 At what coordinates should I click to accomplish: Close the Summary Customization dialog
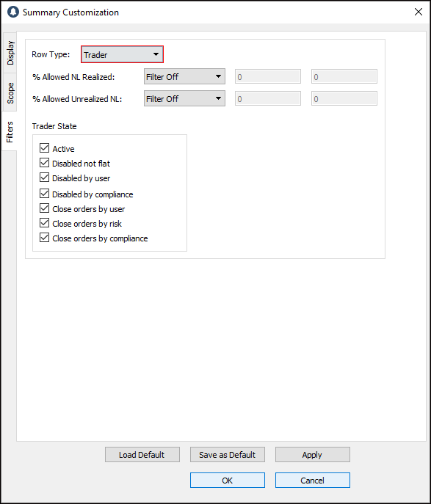coord(418,12)
